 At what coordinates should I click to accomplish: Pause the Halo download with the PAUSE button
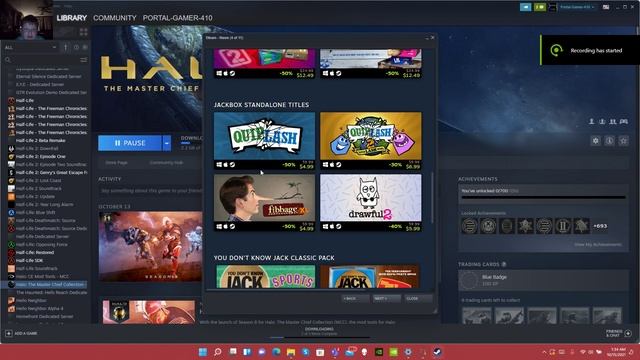pyautogui.click(x=130, y=143)
